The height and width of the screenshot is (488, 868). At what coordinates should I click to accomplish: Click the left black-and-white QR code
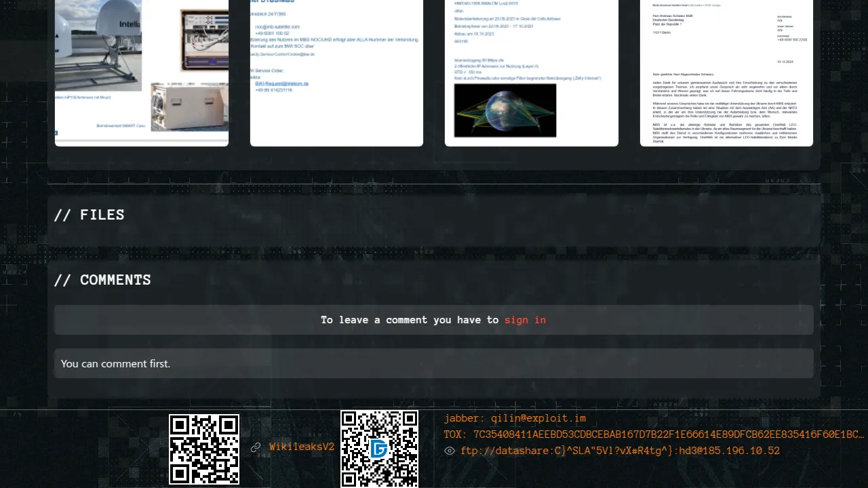click(204, 449)
